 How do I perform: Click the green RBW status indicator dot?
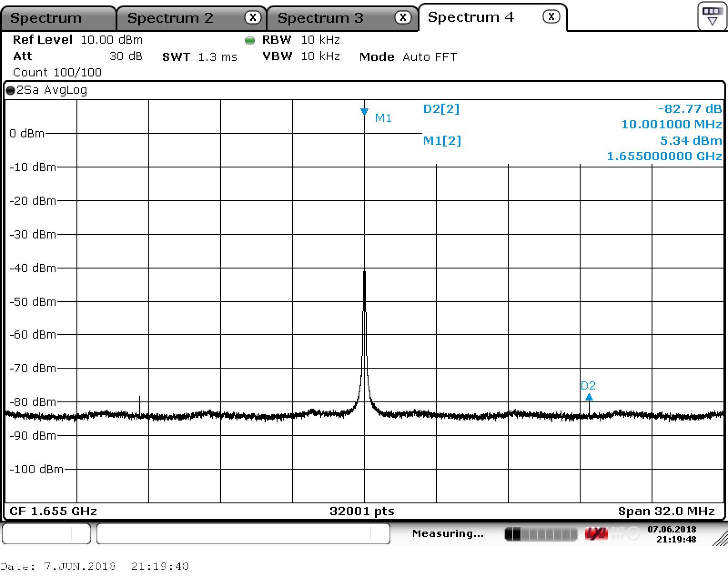pyautogui.click(x=249, y=41)
